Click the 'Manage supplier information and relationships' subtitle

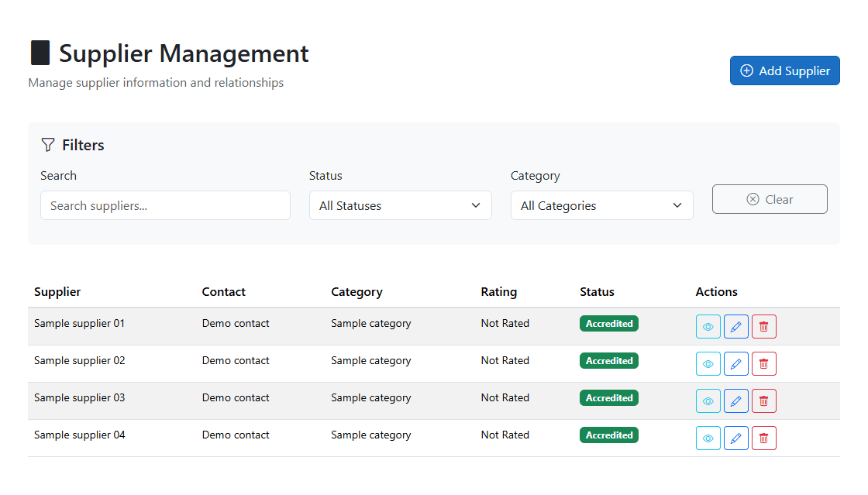pos(156,83)
